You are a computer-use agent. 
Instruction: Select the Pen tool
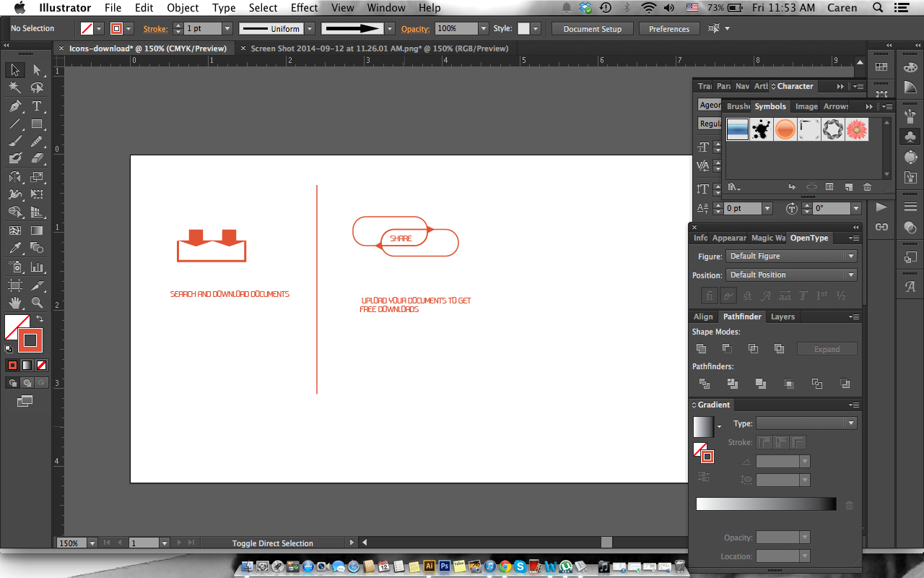pyautogui.click(x=14, y=106)
